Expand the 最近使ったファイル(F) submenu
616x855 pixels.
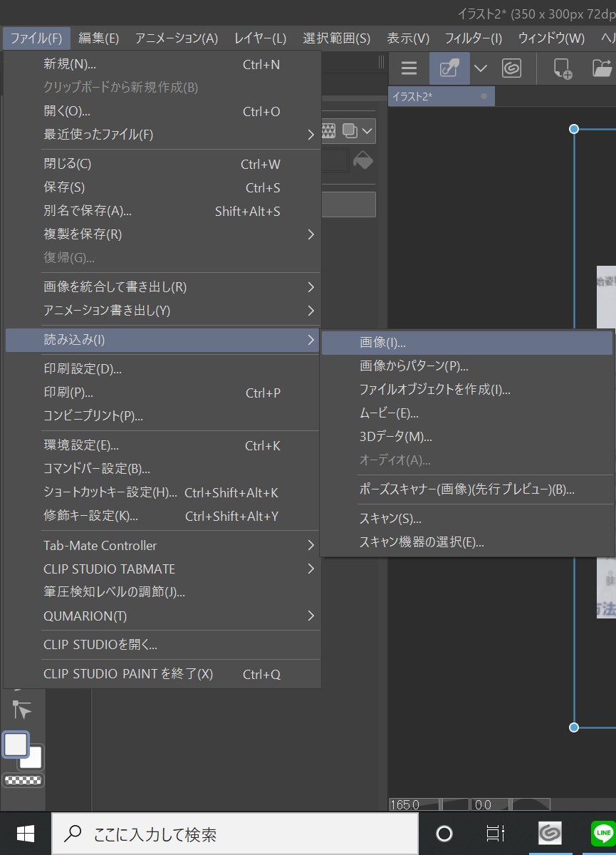pos(311,135)
